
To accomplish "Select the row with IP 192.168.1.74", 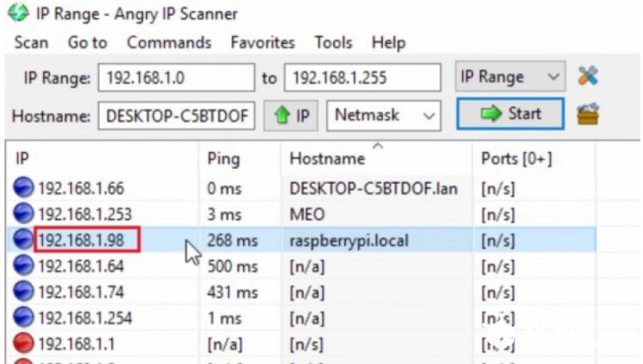I will coord(301,292).
